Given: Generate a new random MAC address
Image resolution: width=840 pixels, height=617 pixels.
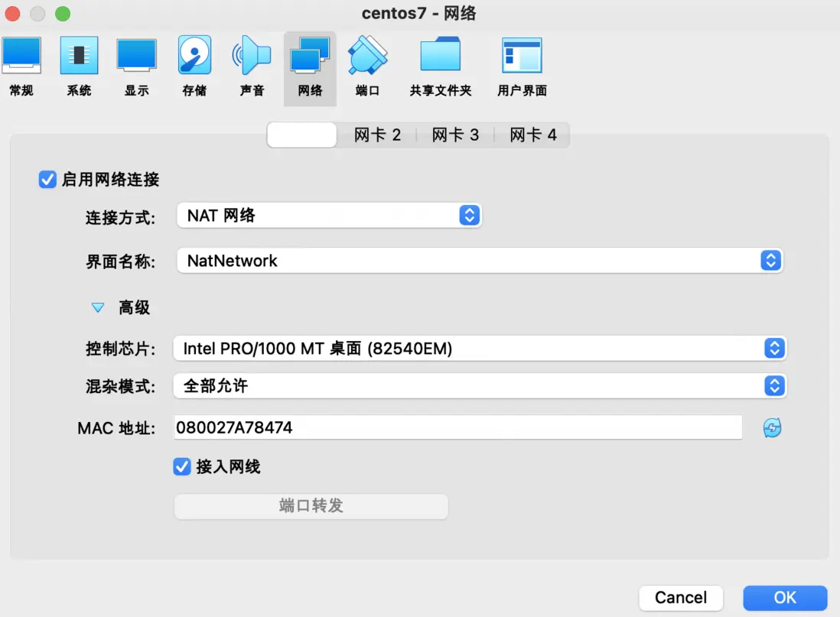Looking at the screenshot, I should coord(772,427).
